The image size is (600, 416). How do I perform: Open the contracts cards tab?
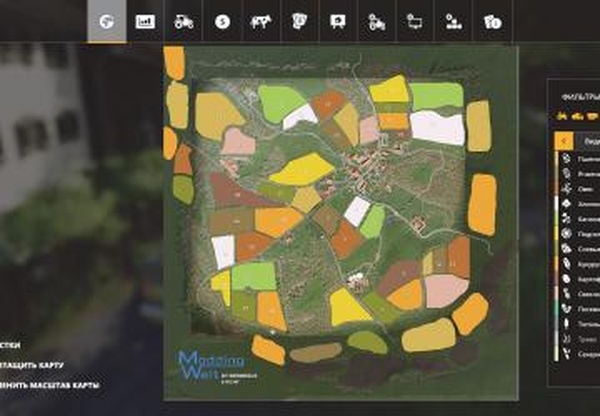click(x=299, y=21)
